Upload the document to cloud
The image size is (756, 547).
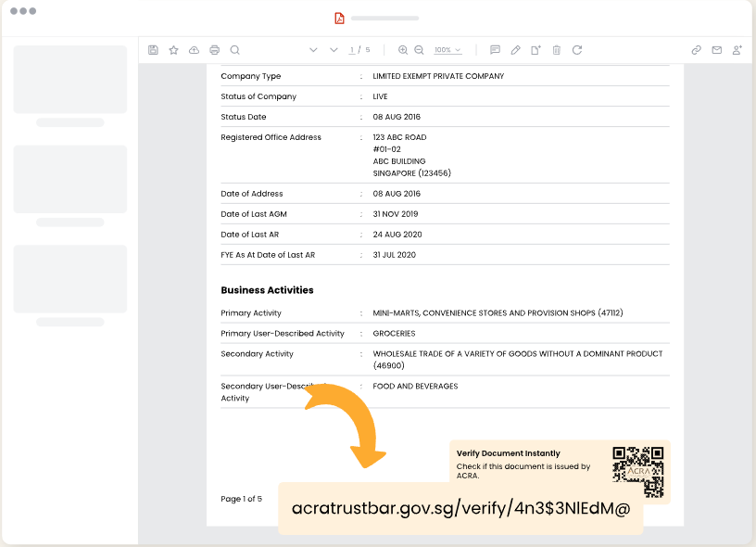pyautogui.click(x=194, y=50)
